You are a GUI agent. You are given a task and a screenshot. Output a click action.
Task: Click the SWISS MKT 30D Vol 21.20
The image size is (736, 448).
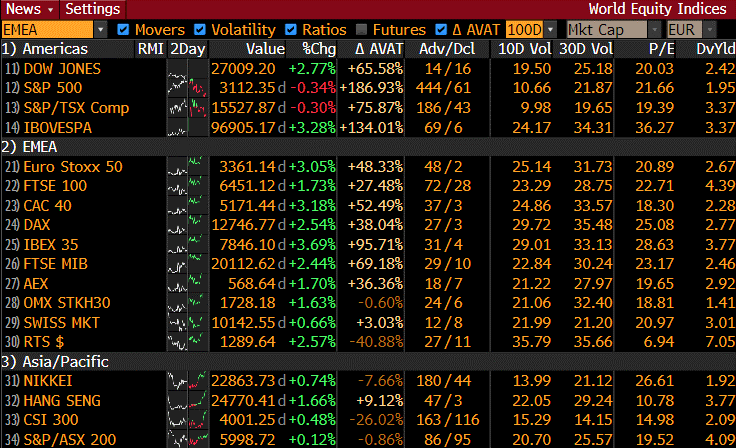tap(593, 323)
